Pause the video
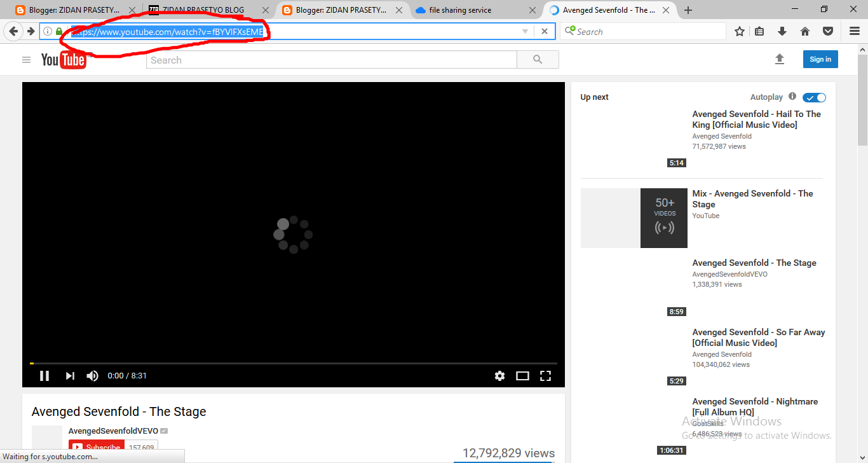The image size is (868, 463). (x=44, y=376)
